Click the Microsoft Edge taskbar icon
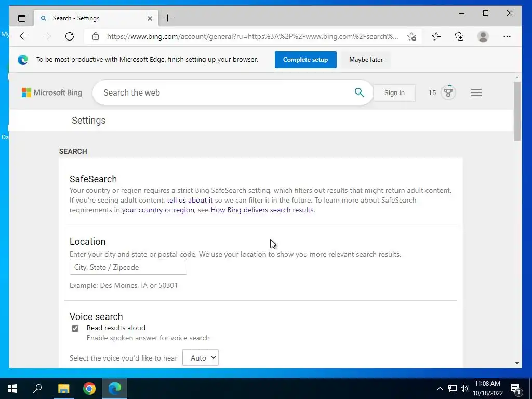Viewport: 532px width, 399px height. click(x=115, y=389)
